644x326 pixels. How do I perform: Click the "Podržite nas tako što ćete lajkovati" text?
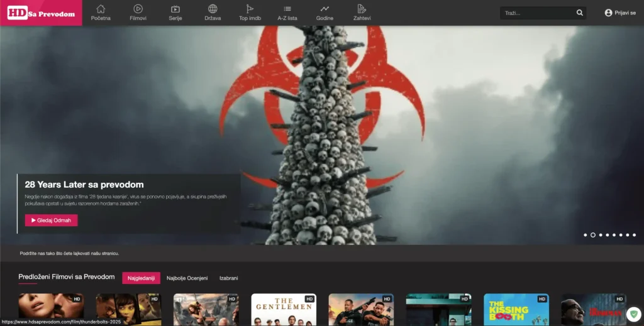[69, 253]
